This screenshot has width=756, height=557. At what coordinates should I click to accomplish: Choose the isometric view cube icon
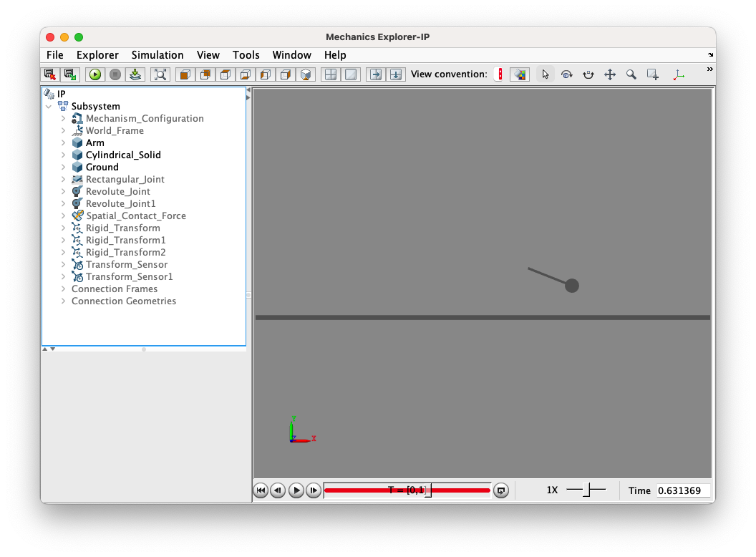tap(306, 74)
